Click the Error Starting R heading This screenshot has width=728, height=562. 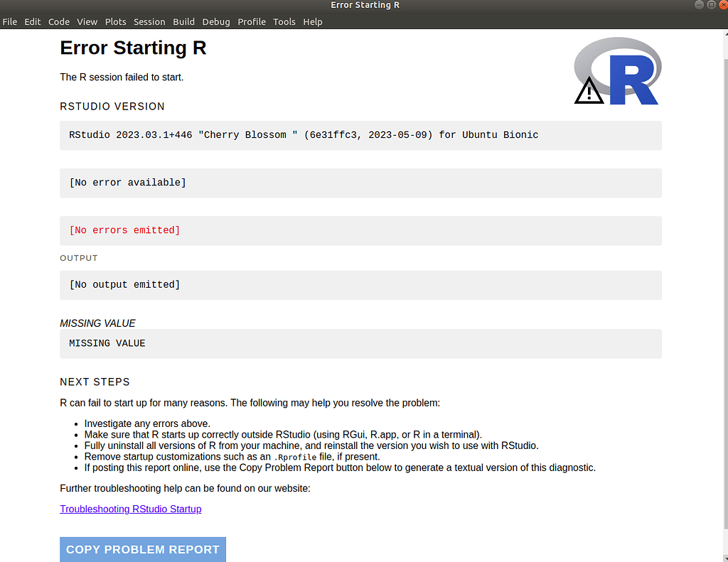133,48
